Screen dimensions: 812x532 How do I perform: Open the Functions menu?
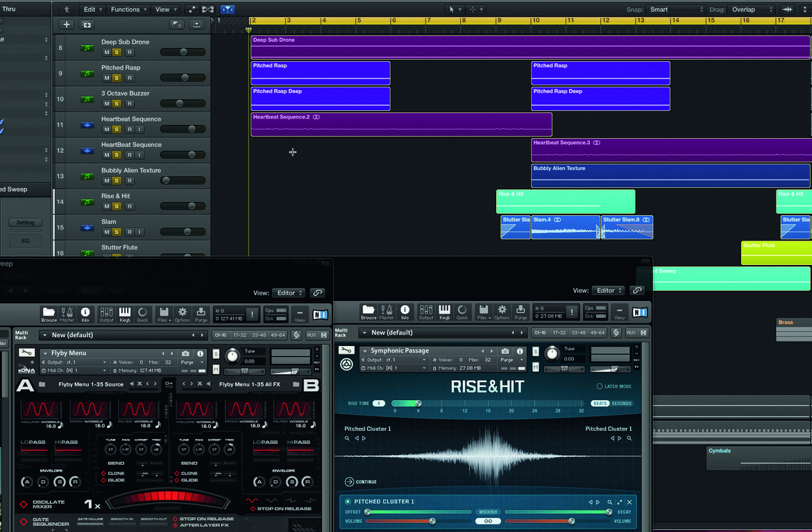[128, 9]
